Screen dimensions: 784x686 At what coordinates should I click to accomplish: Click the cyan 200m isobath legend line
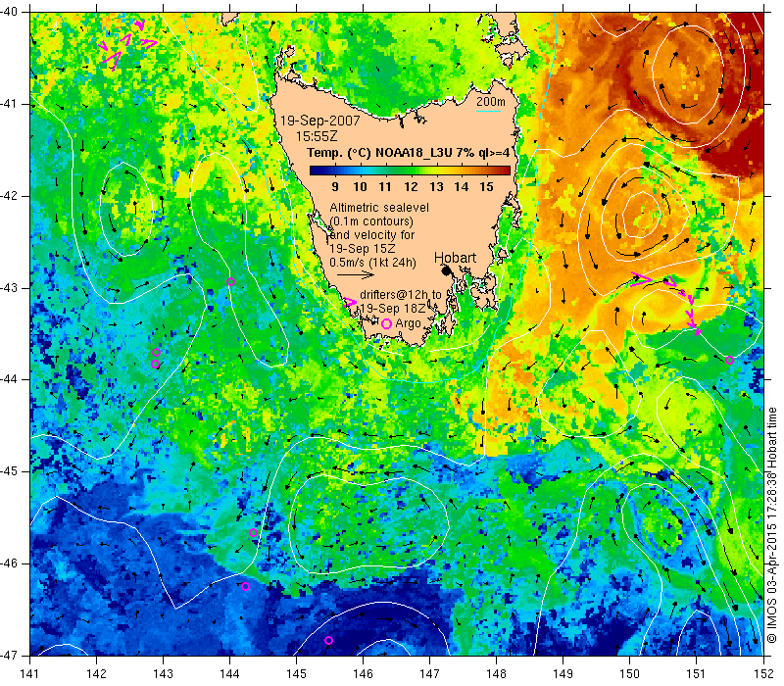488,111
